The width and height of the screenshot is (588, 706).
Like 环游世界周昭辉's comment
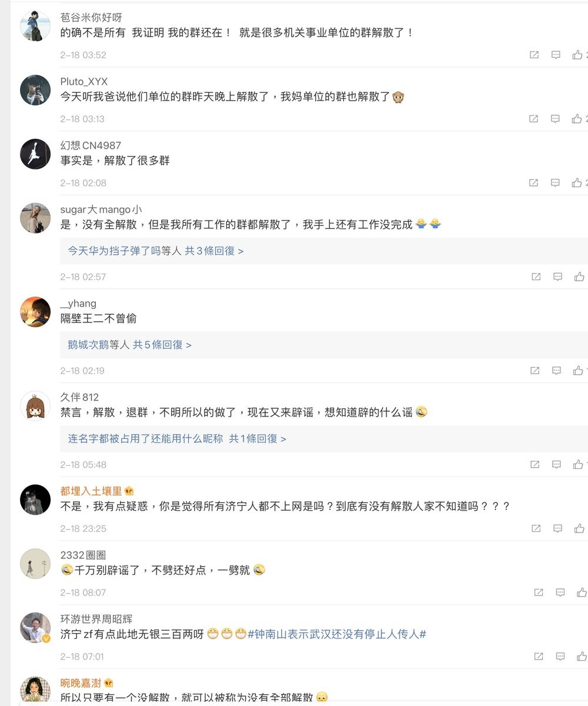(x=582, y=656)
